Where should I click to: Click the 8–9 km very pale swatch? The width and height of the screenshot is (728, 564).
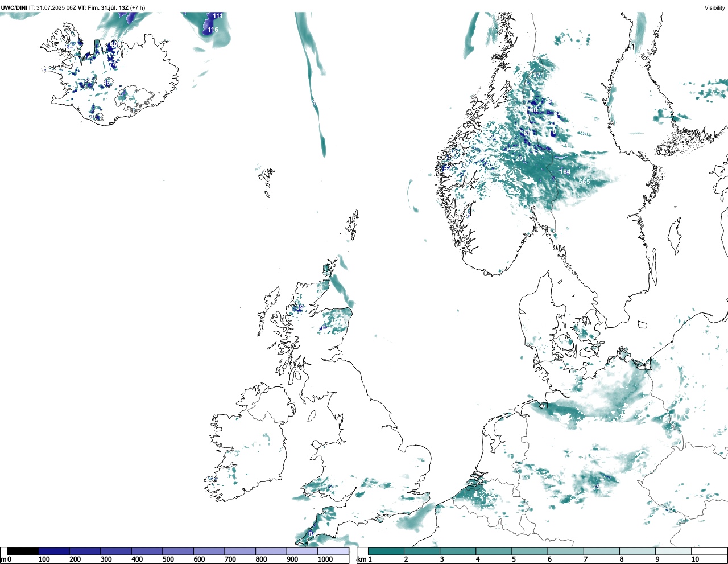point(637,551)
